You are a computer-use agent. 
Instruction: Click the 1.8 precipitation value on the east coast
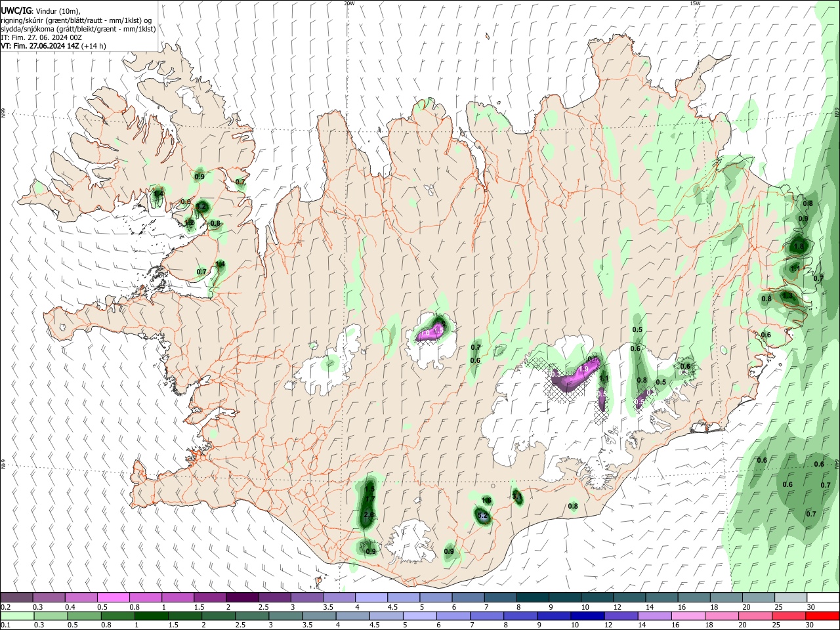point(799,247)
